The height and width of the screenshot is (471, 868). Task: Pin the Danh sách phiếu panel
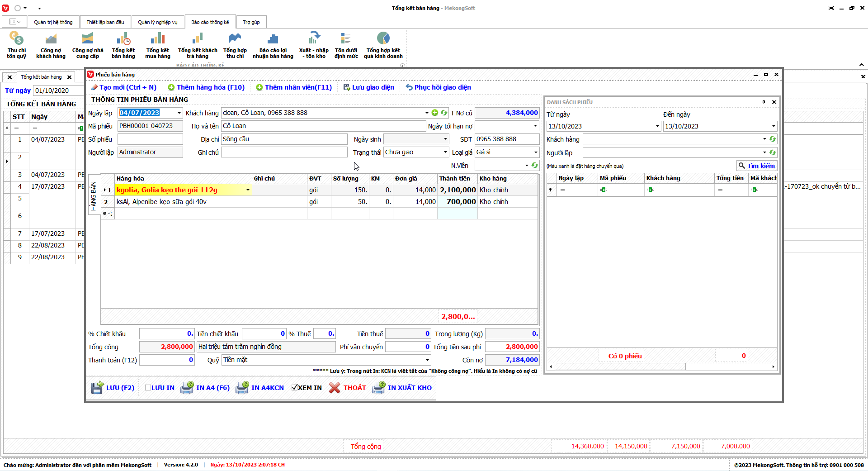764,102
